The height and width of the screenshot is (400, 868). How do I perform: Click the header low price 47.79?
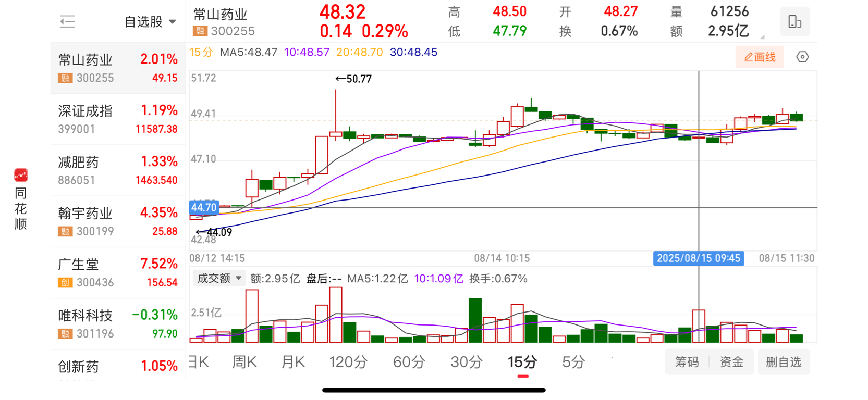509,31
